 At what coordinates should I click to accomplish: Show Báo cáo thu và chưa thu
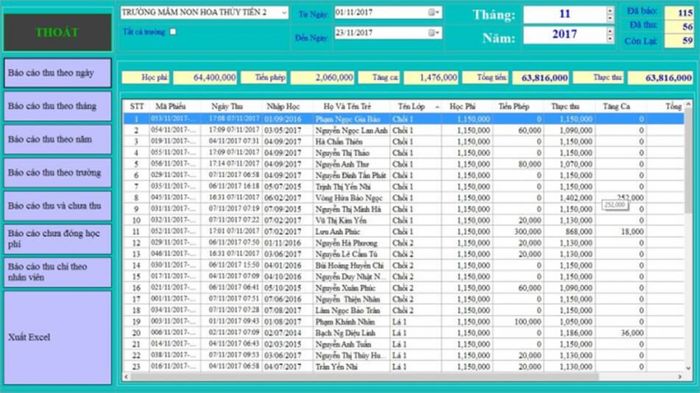pyautogui.click(x=58, y=206)
